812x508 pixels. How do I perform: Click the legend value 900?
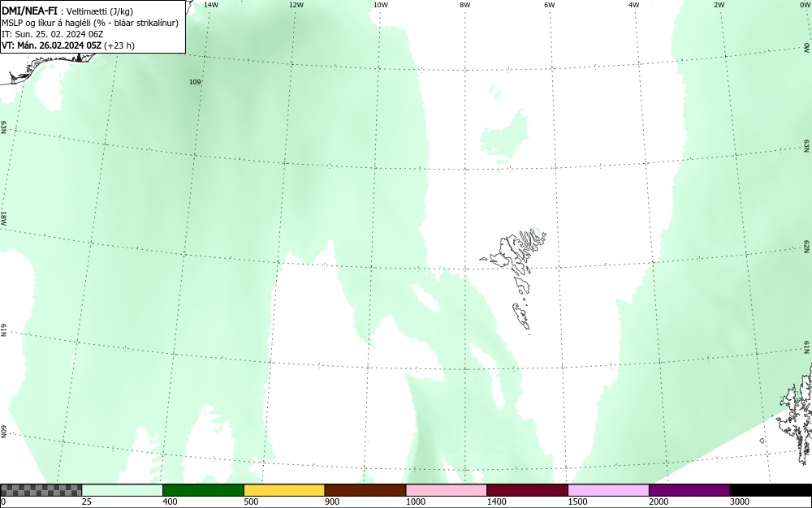332,502
